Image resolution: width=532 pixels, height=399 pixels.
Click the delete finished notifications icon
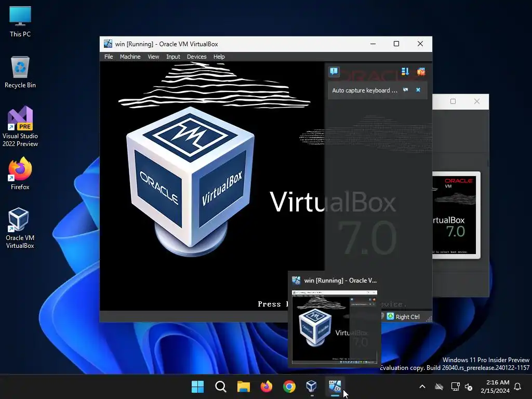(421, 72)
